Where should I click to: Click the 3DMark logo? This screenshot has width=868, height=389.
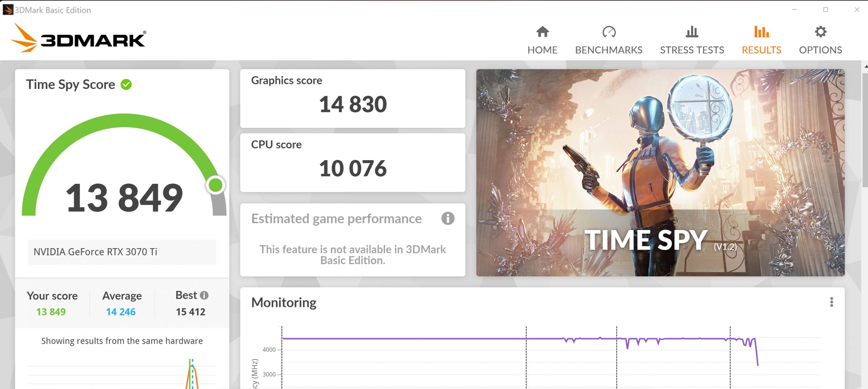pyautogui.click(x=78, y=38)
